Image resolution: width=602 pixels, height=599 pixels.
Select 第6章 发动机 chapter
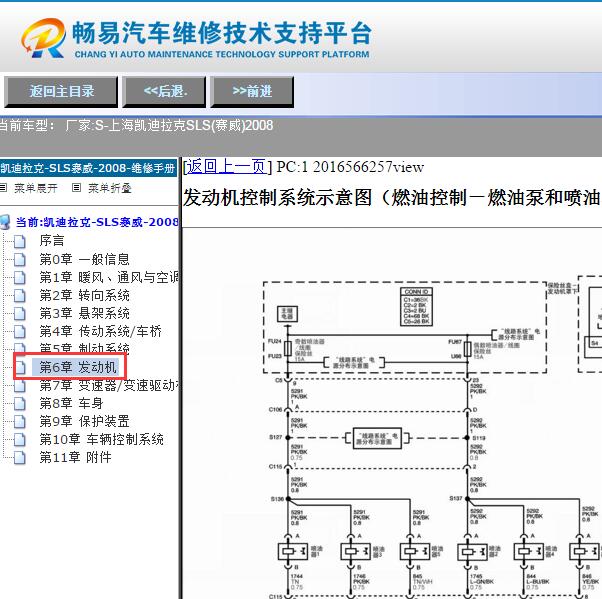78,367
